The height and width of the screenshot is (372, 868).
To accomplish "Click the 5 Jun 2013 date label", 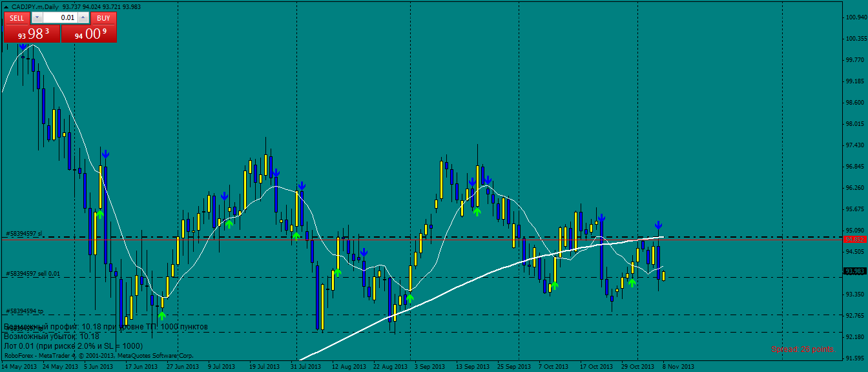I will [98, 366].
